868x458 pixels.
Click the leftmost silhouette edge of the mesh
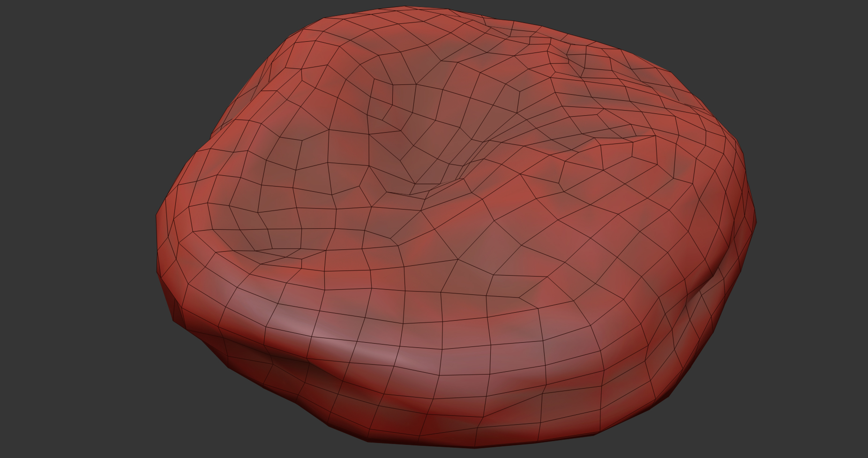coord(157,234)
